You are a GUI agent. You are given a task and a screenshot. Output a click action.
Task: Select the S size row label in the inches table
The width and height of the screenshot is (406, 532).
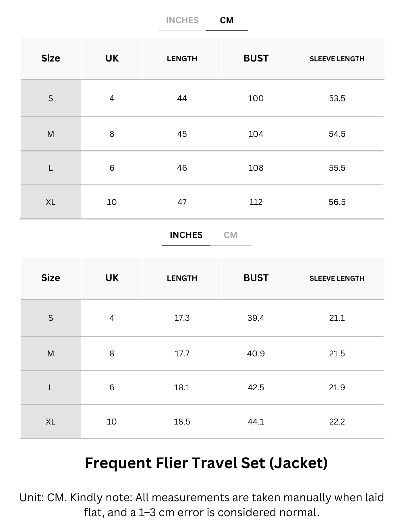(51, 318)
